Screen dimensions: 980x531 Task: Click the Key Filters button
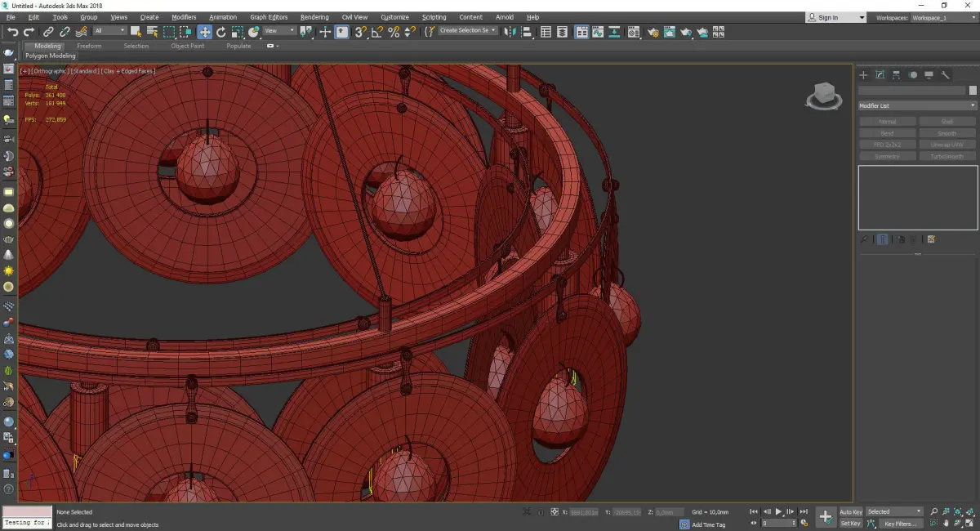pos(899,524)
